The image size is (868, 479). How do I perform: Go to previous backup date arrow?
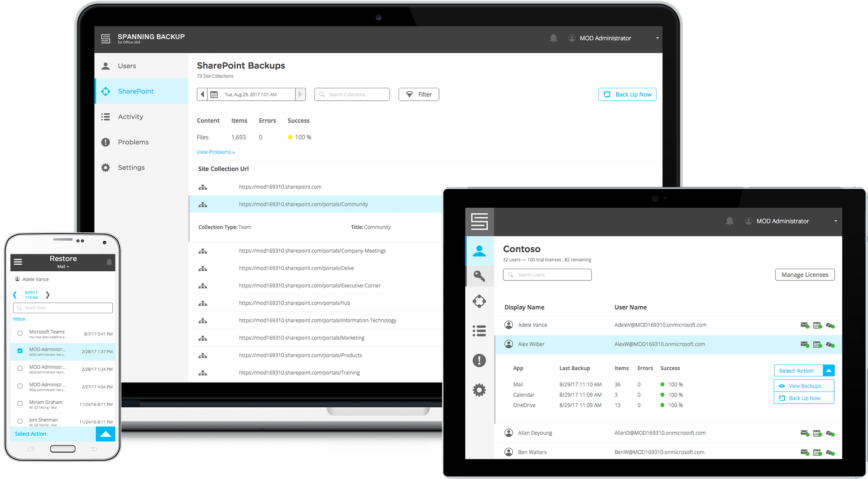[202, 94]
